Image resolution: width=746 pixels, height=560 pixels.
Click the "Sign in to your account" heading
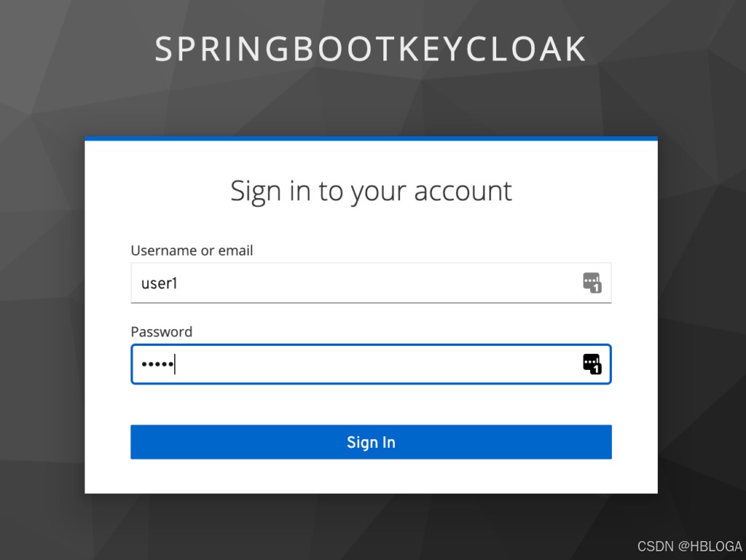point(371,191)
